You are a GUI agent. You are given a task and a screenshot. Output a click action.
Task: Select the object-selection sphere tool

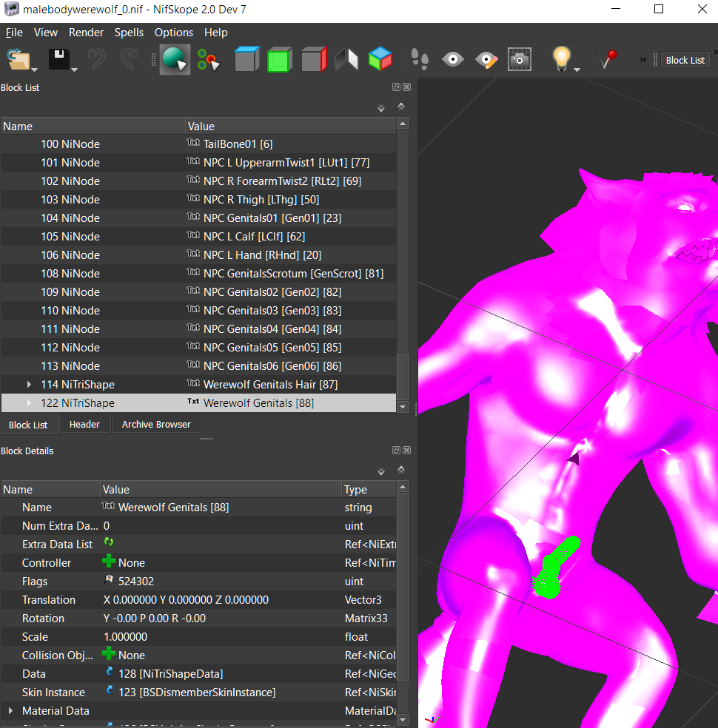(175, 60)
